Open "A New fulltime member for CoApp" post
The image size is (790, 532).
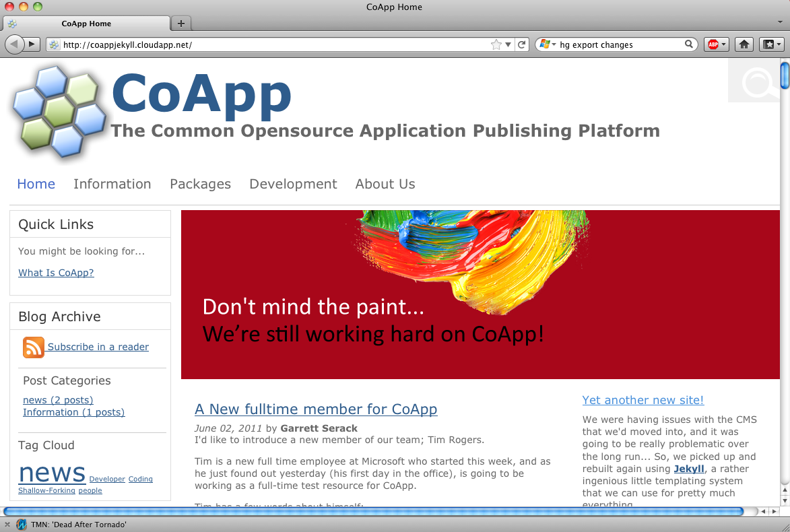(x=316, y=409)
